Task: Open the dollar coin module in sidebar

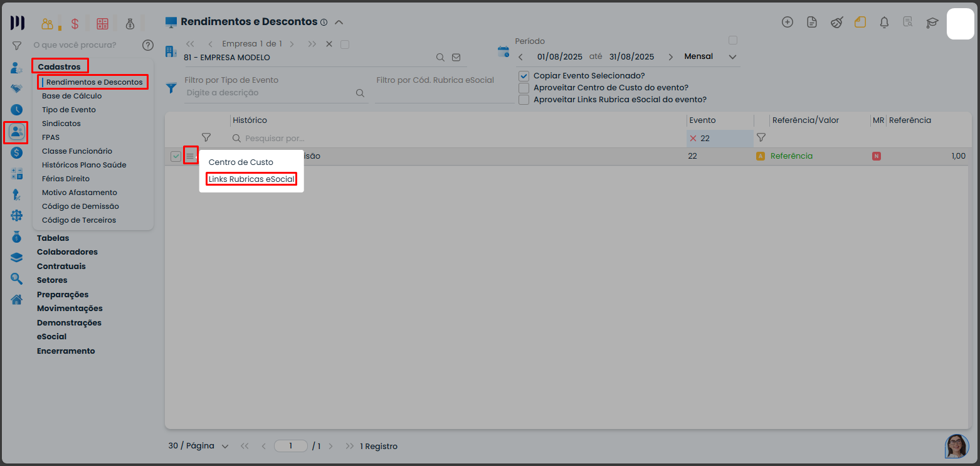Action: [16, 152]
